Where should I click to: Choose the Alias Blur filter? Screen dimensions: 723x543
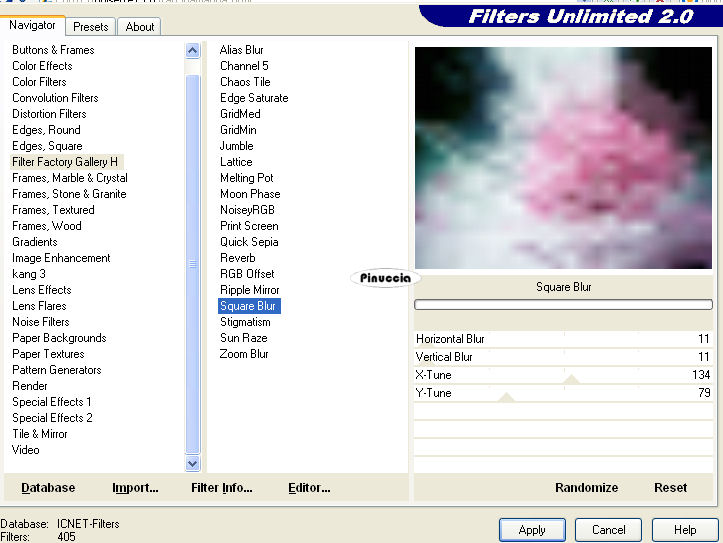(x=242, y=50)
